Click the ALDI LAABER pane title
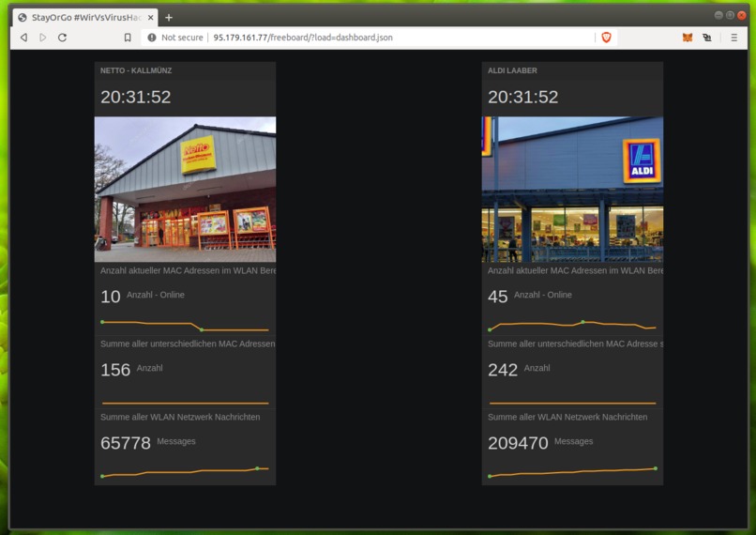Screen dimensions: 756x535 (512, 70)
